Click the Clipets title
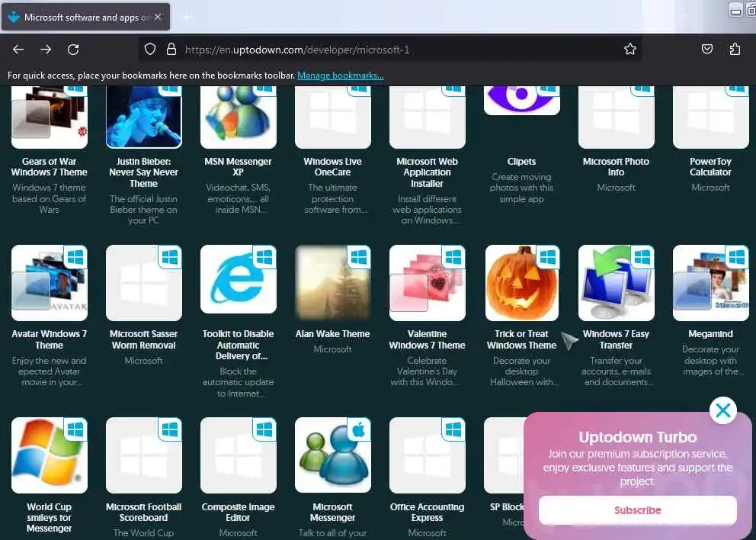This screenshot has width=756, height=540. click(522, 161)
